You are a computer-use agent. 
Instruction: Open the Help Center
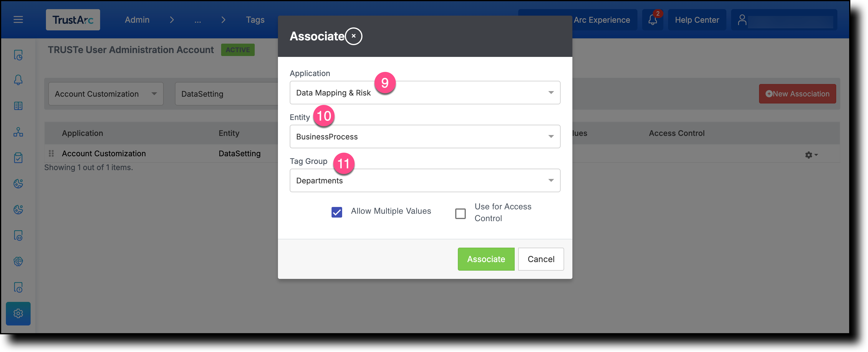pos(697,20)
